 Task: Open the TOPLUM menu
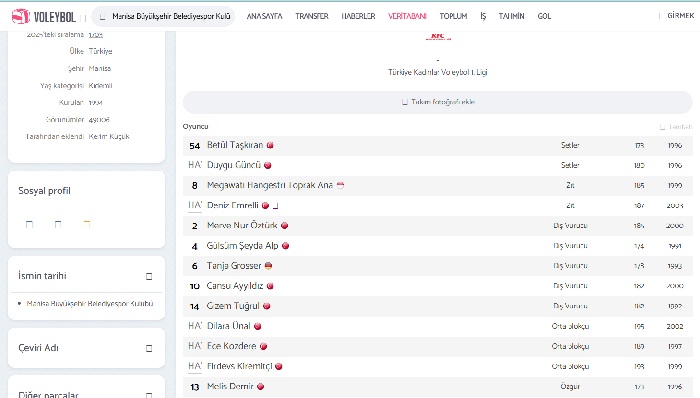(453, 16)
